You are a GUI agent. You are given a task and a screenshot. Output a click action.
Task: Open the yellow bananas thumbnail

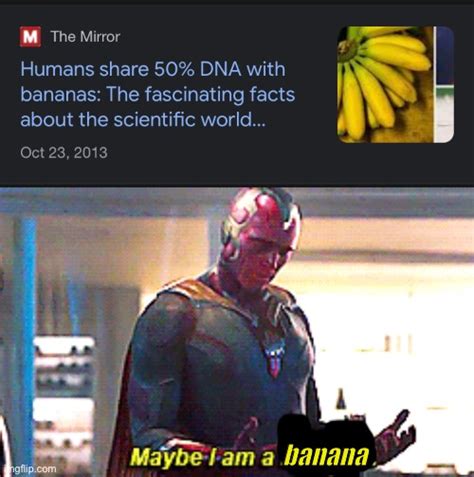(x=395, y=84)
